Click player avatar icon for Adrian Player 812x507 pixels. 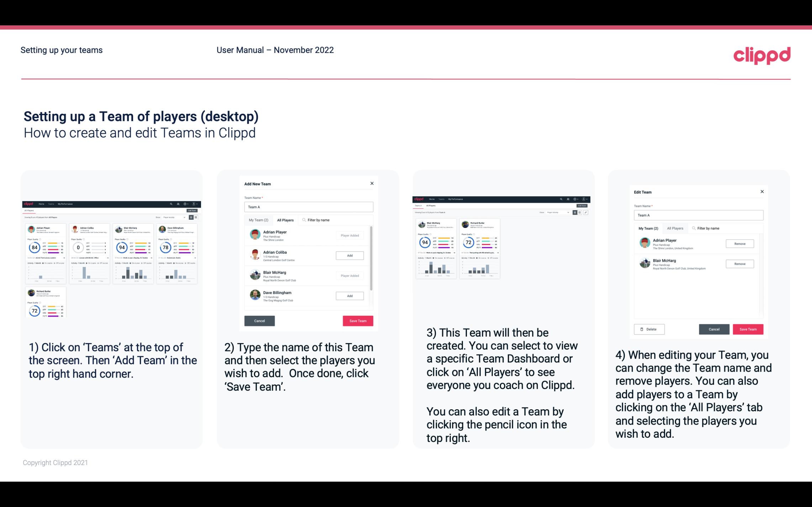coord(255,235)
